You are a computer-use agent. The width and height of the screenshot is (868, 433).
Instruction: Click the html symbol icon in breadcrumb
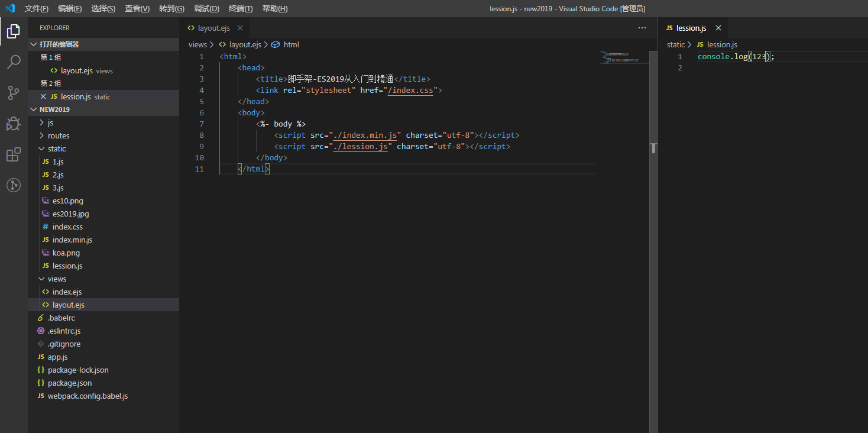(x=275, y=44)
